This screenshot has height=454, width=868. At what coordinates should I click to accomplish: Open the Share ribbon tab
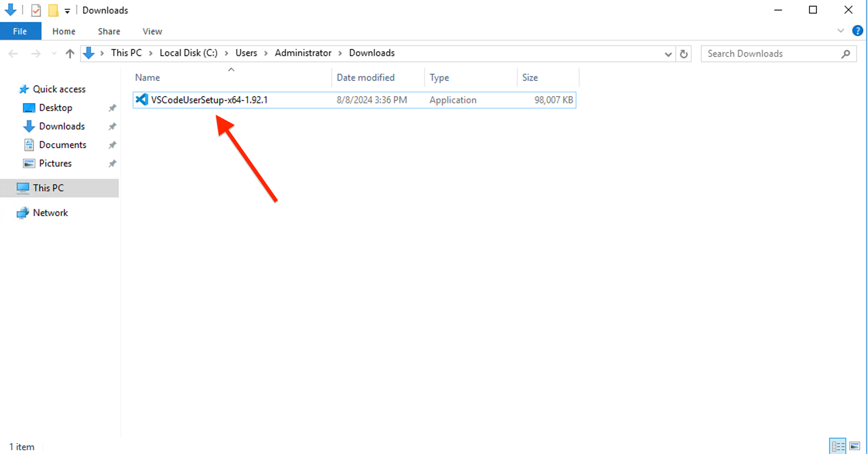[109, 31]
